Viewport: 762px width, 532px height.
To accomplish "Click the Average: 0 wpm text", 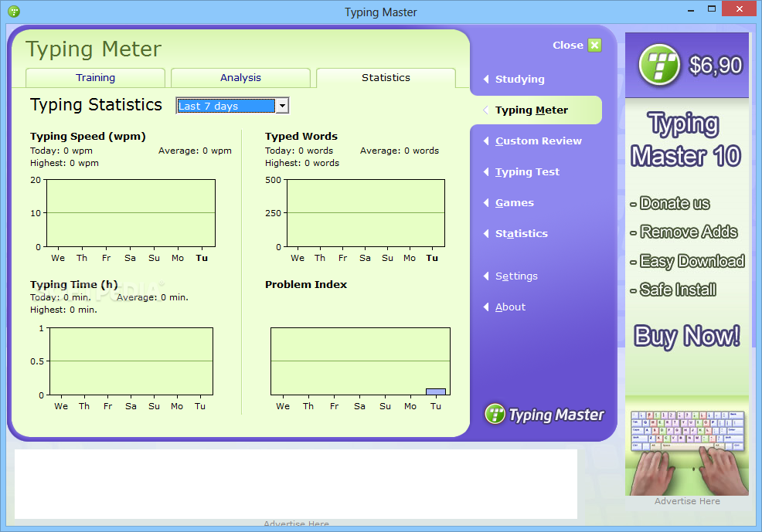I will click(195, 151).
